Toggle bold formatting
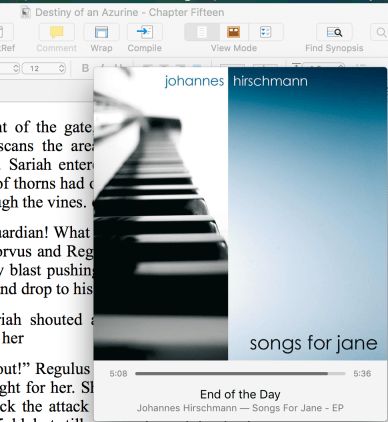Image resolution: width=388 pixels, height=422 pixels. [x=85, y=68]
